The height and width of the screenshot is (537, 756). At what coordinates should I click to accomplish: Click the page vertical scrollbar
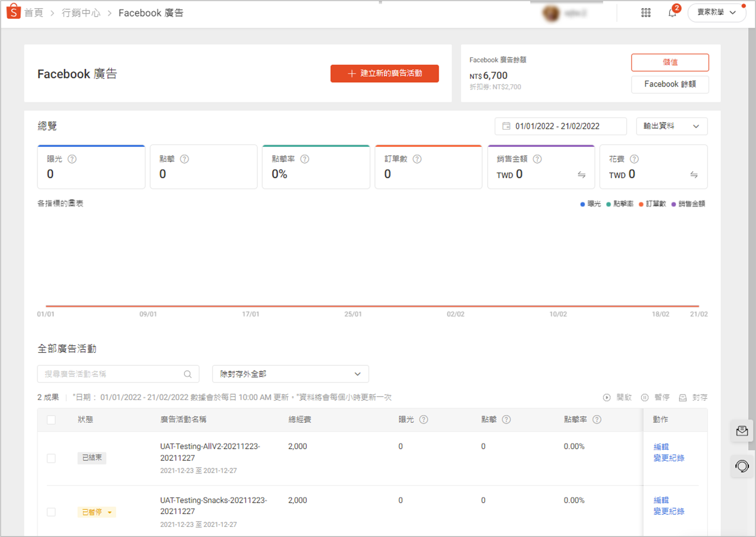[751, 238]
